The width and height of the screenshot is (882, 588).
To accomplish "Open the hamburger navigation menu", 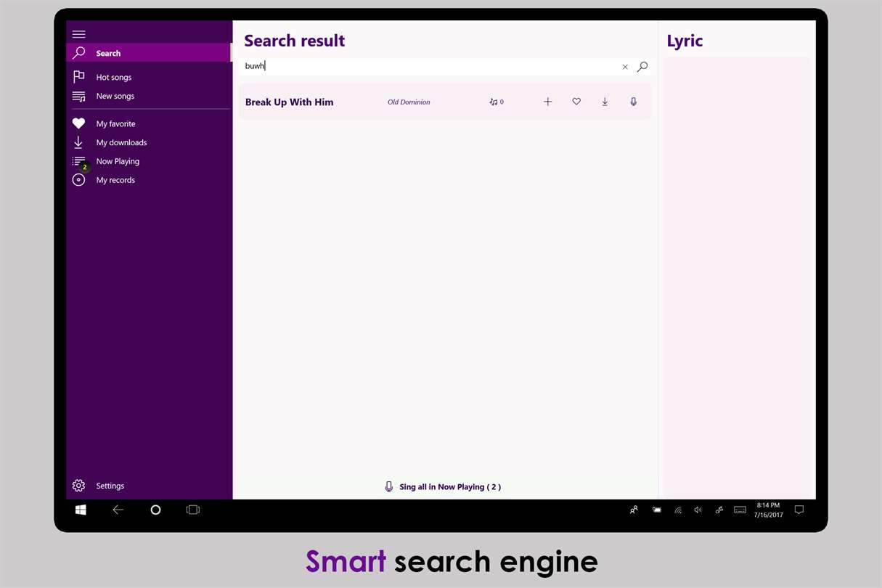I will [78, 34].
